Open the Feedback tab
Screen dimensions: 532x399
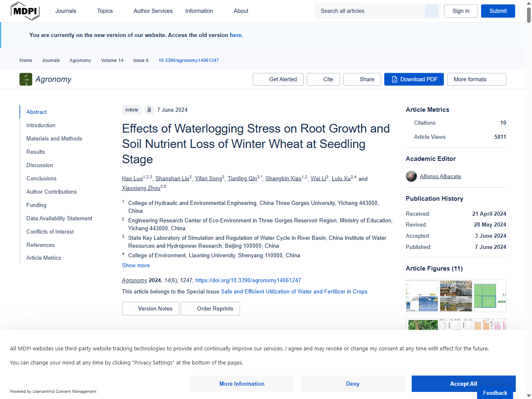click(495, 393)
